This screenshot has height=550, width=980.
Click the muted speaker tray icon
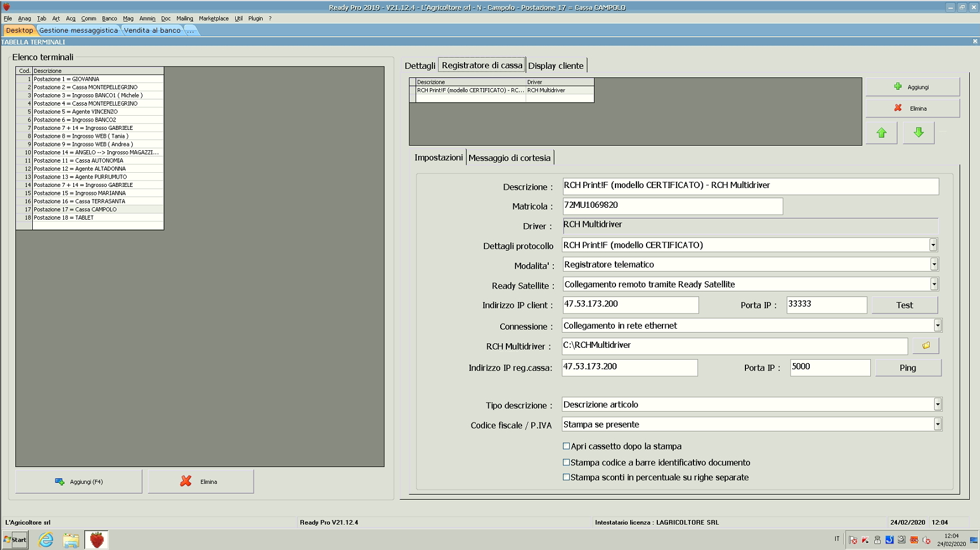pyautogui.click(x=926, y=540)
